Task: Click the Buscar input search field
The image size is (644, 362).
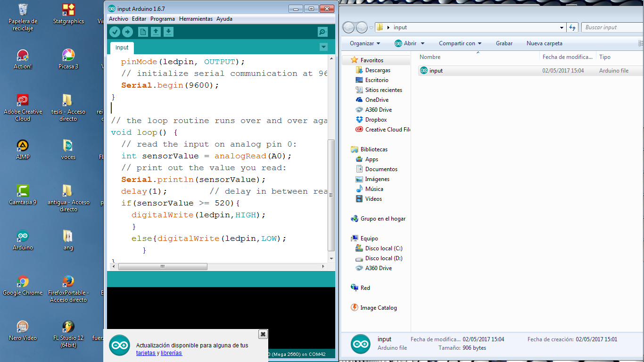Action: click(611, 27)
